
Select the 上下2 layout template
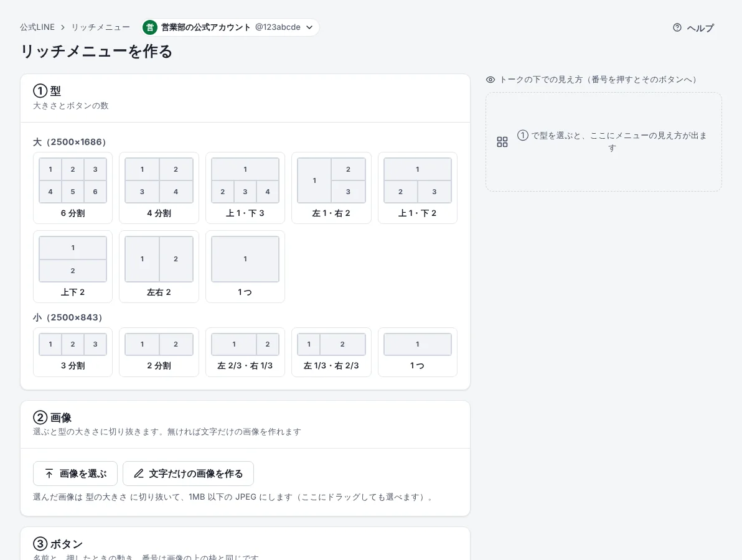coord(73,267)
